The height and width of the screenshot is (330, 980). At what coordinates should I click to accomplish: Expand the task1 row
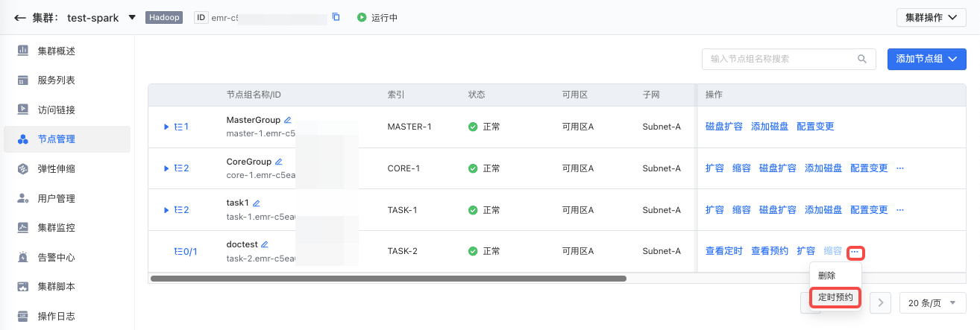point(167,210)
